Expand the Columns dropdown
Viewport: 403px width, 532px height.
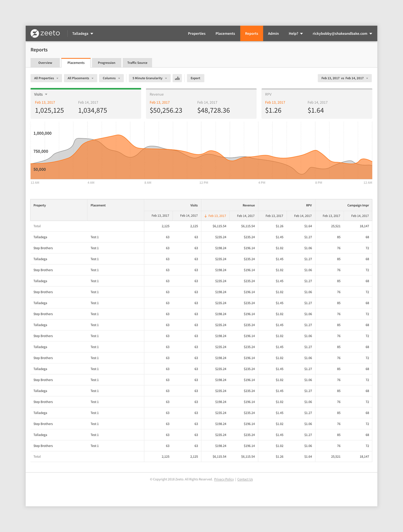[x=111, y=78]
